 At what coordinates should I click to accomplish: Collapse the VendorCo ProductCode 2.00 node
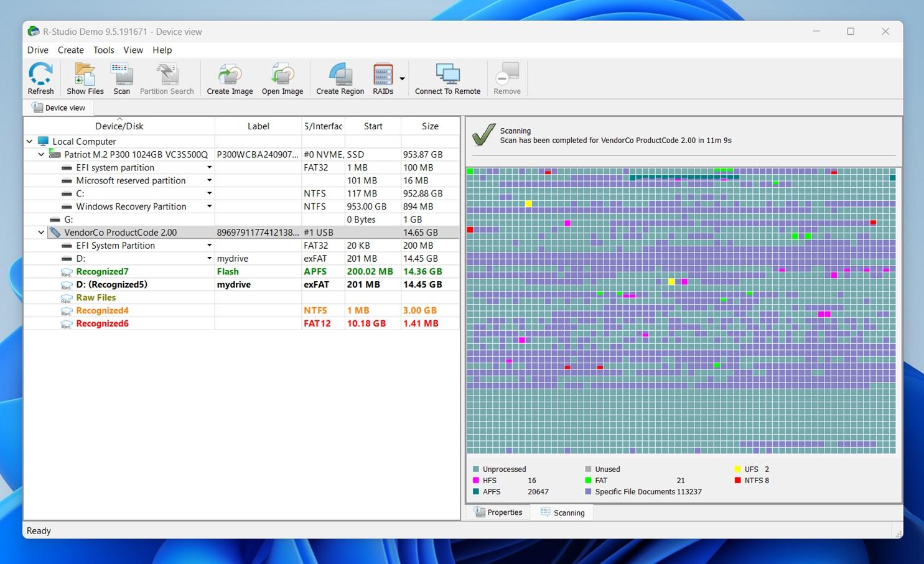[x=41, y=233]
